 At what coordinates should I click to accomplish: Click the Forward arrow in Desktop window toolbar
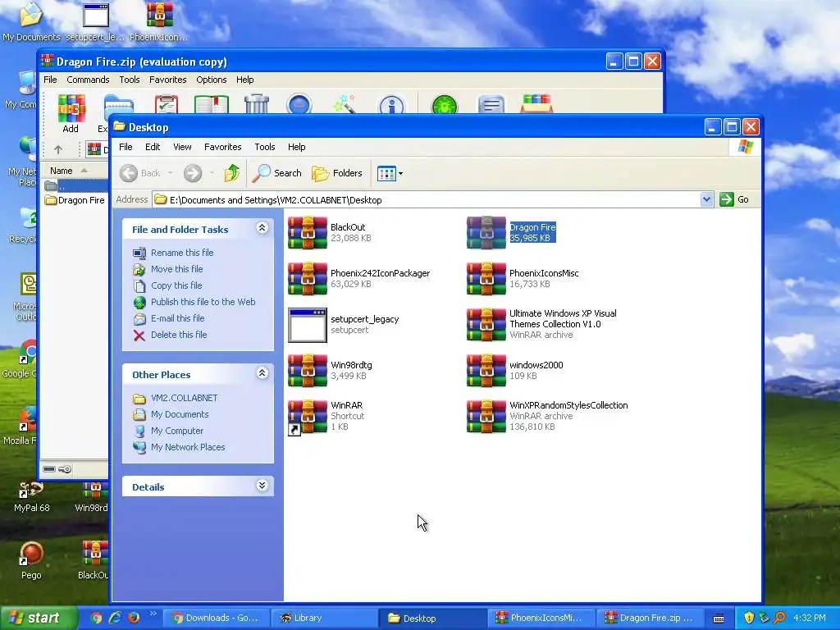point(193,173)
